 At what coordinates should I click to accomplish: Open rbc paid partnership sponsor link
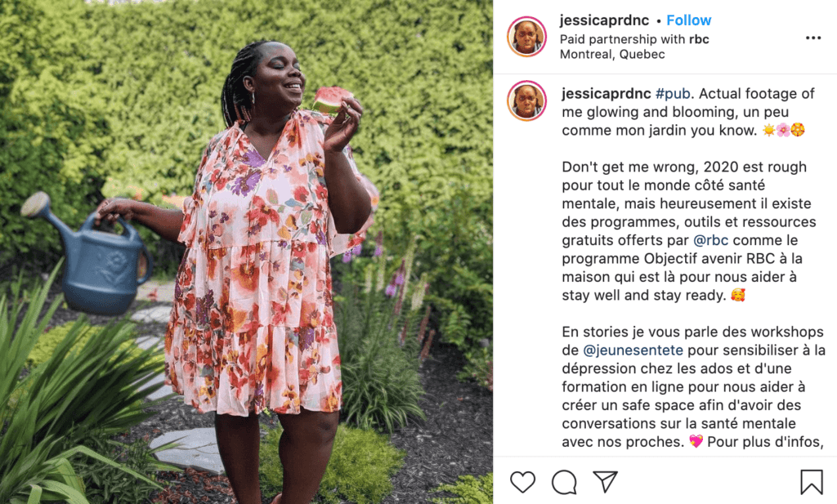(x=699, y=39)
